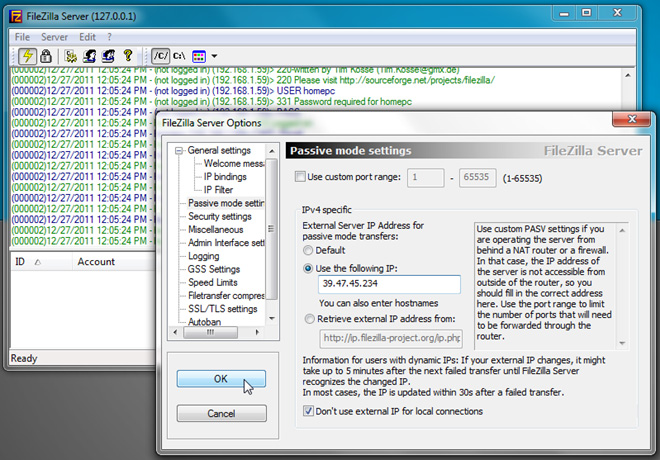Select the Default external IP radio button
Viewport: 660px width, 460px height.
pos(308,250)
